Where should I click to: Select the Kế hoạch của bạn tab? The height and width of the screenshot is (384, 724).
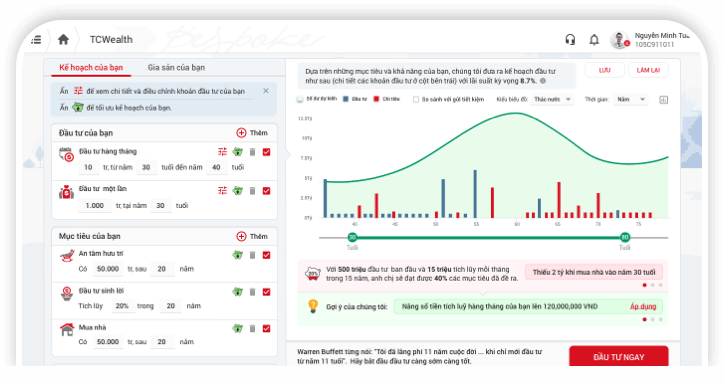[91, 67]
